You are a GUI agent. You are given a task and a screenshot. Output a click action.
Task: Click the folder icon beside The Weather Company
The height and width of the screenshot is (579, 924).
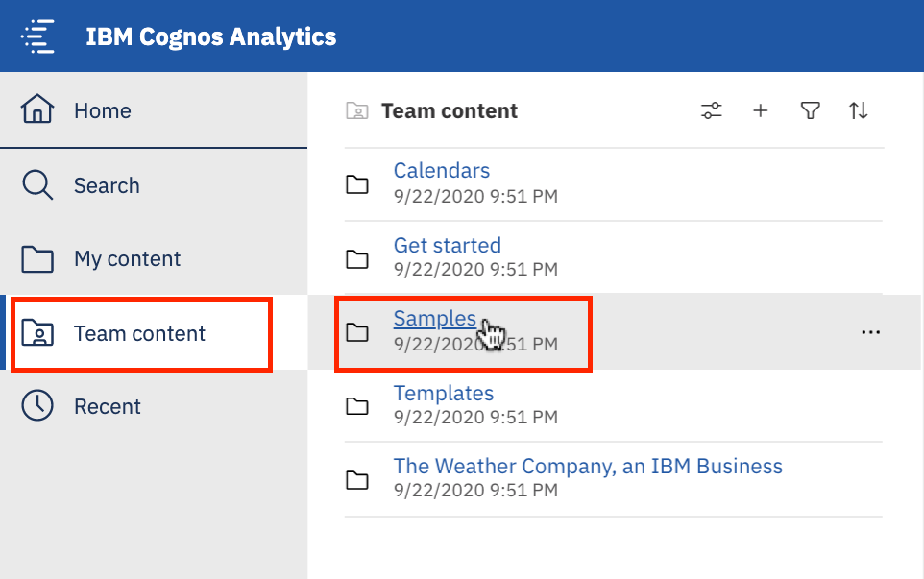(357, 480)
